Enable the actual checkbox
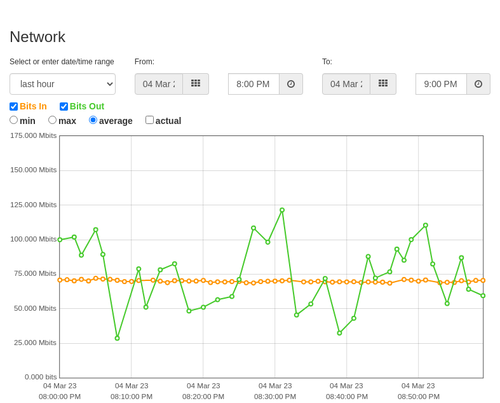This screenshot has width=500, height=403. tap(150, 120)
